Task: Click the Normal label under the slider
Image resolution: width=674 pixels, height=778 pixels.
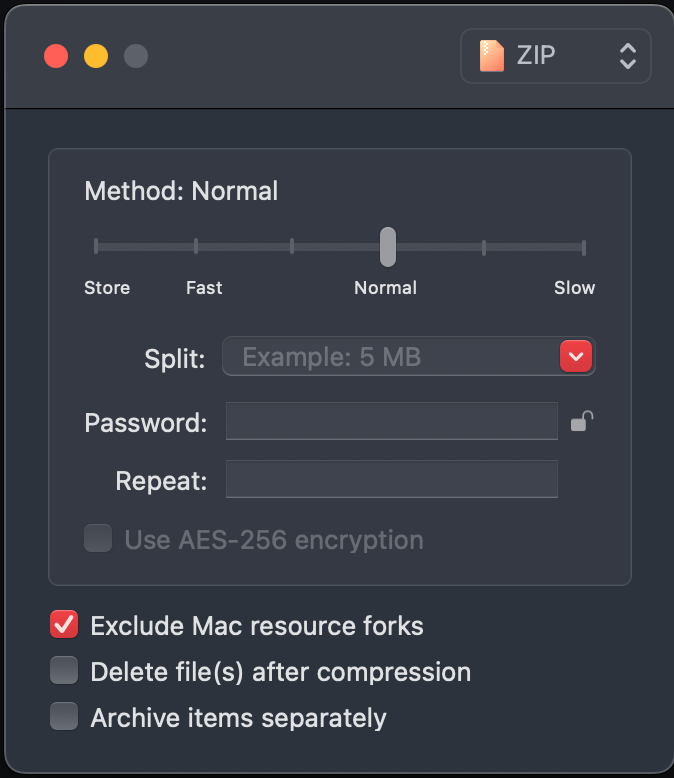Action: 385,288
